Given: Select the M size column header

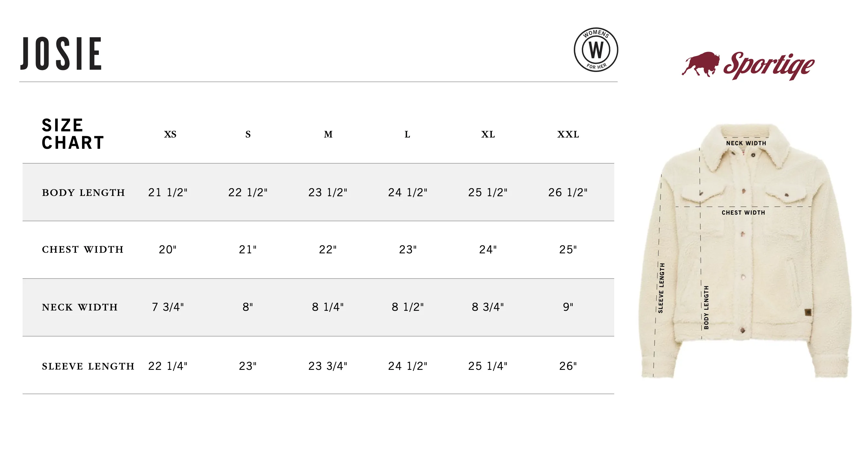Looking at the screenshot, I should pyautogui.click(x=328, y=134).
